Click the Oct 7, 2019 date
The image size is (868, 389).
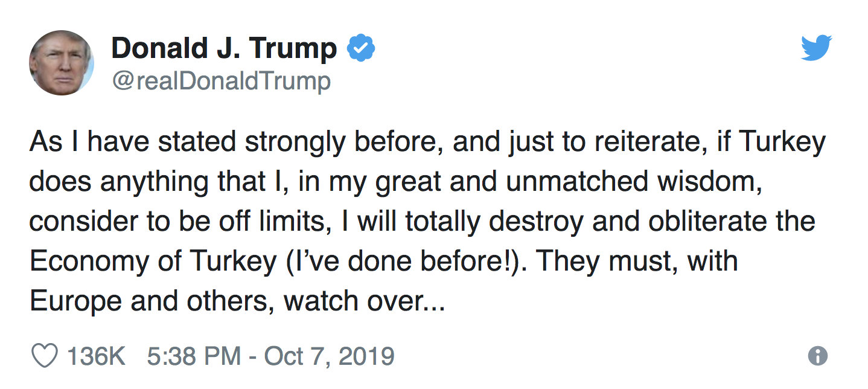[329, 356]
